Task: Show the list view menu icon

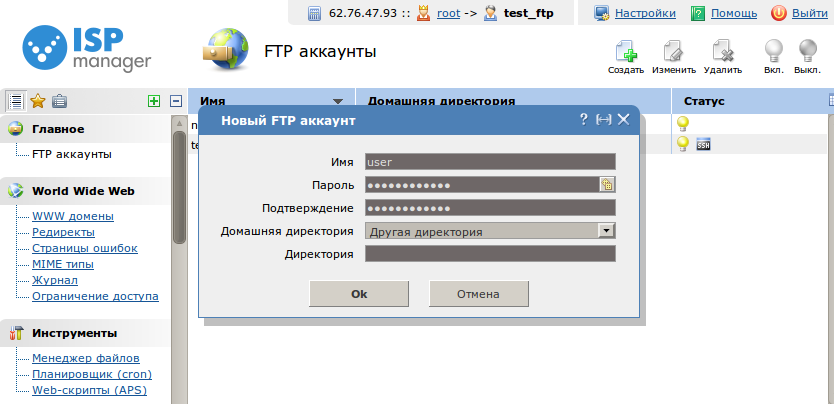Action: tap(16, 100)
